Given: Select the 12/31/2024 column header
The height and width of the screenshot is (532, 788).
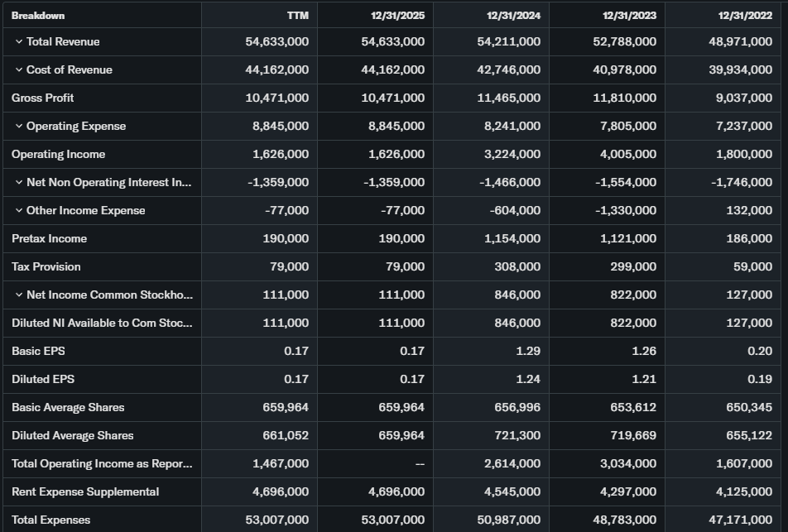Looking at the screenshot, I should coord(514,15).
